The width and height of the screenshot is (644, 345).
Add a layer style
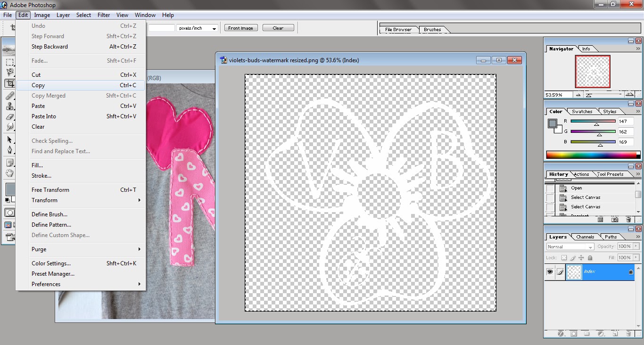click(561, 334)
